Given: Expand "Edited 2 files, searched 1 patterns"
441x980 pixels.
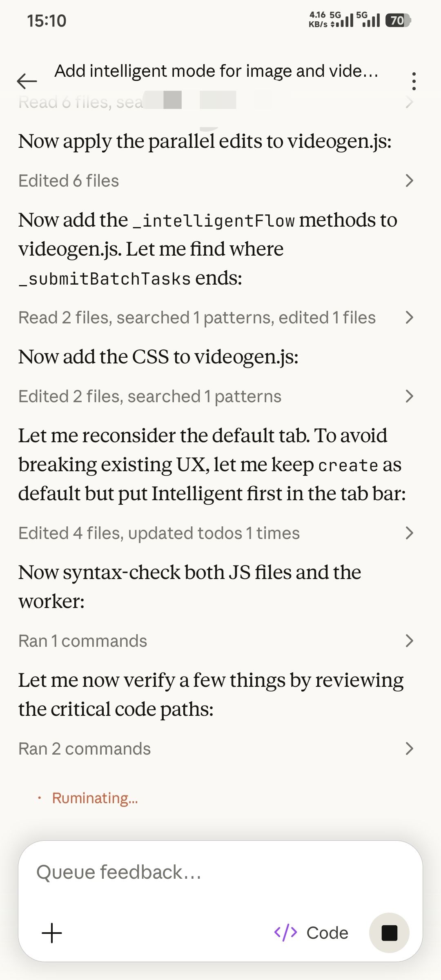Looking at the screenshot, I should 409,396.
